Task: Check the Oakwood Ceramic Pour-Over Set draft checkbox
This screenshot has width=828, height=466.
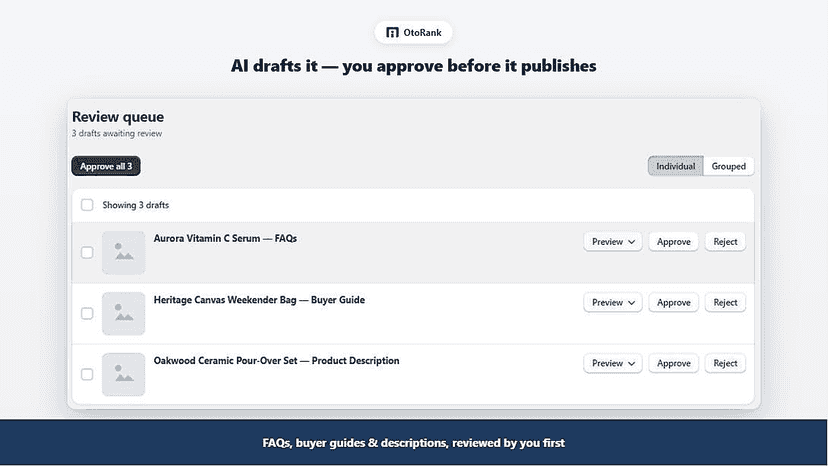Action: [87, 374]
